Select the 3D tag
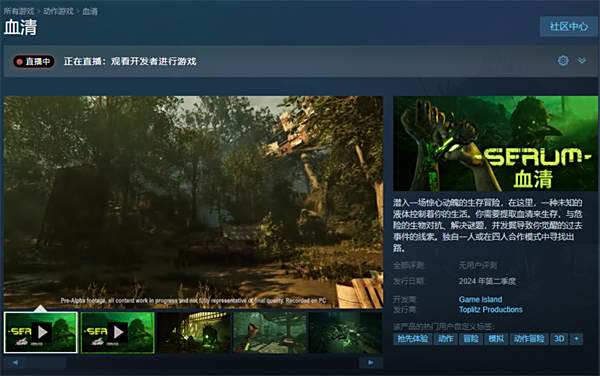 pyautogui.click(x=559, y=339)
